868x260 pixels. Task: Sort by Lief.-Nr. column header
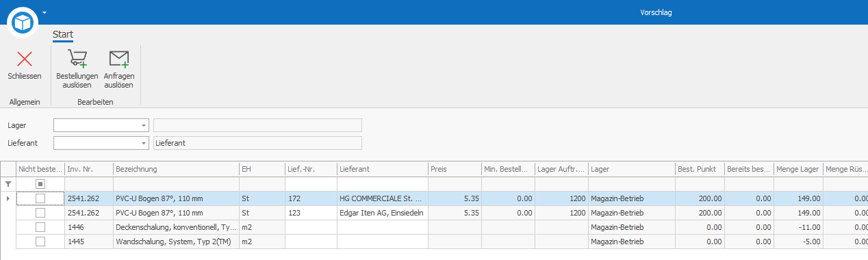tap(311, 169)
